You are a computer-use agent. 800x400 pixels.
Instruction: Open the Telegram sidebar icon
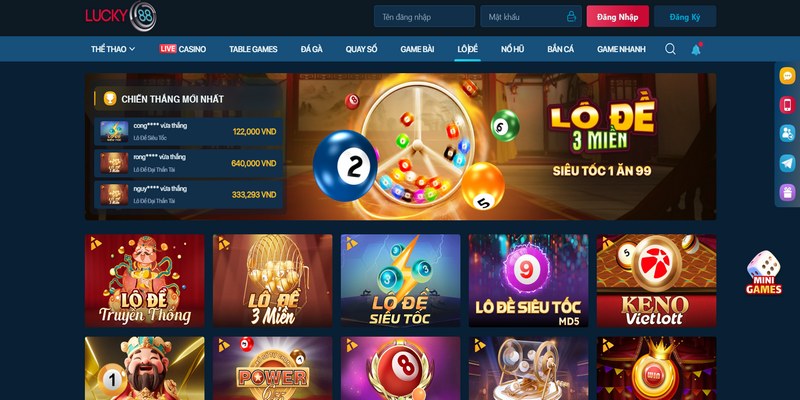coord(787,163)
